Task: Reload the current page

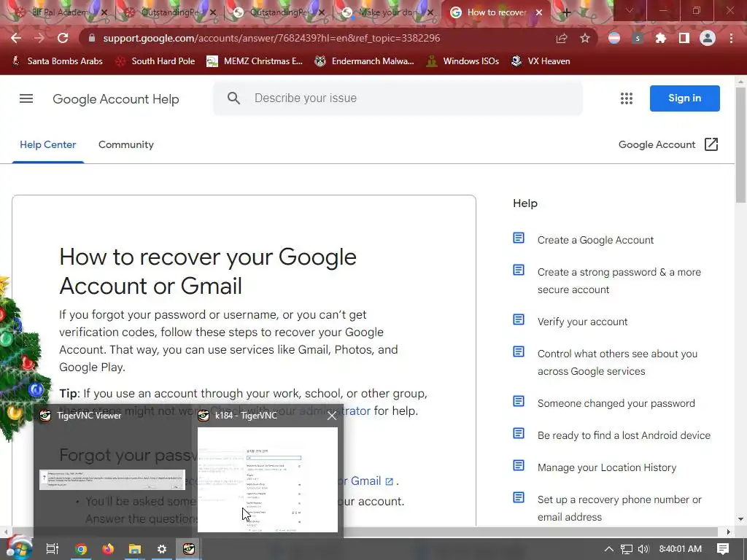Action: coord(63,38)
